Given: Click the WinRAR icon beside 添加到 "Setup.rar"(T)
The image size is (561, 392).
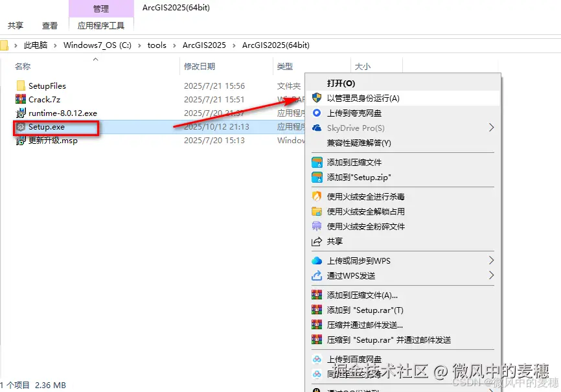Looking at the screenshot, I should pos(317,310).
